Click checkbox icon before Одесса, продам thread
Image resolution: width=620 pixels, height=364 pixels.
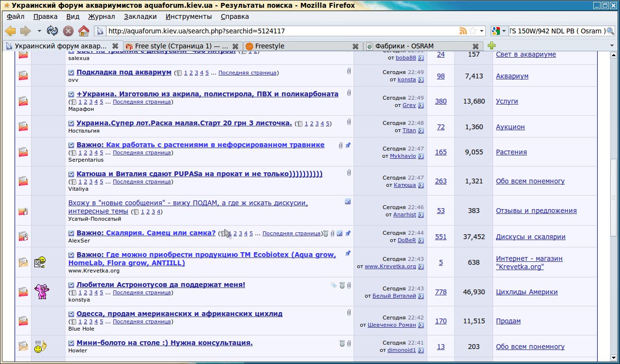coord(71,314)
